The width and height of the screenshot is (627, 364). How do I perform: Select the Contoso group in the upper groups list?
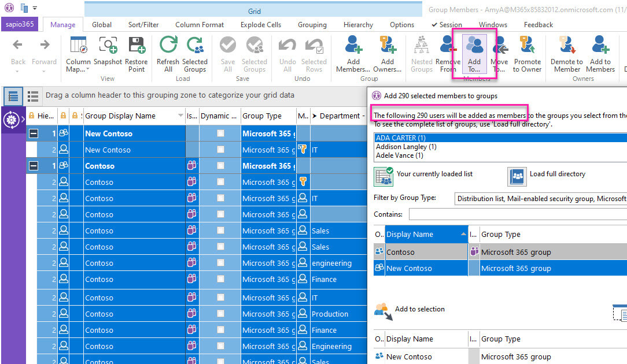pyautogui.click(x=500, y=252)
